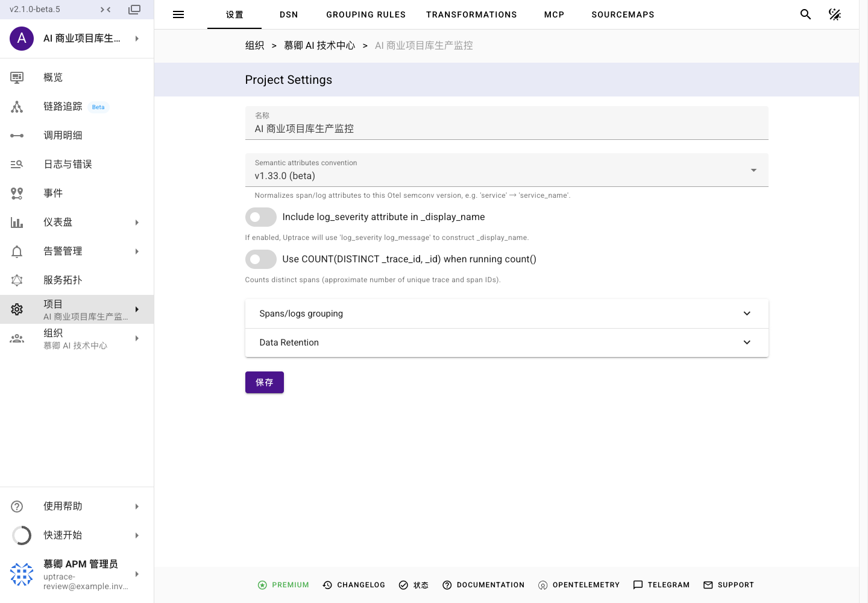The image size is (868, 603).
Task: Select the 设置 tab
Action: pos(234,14)
